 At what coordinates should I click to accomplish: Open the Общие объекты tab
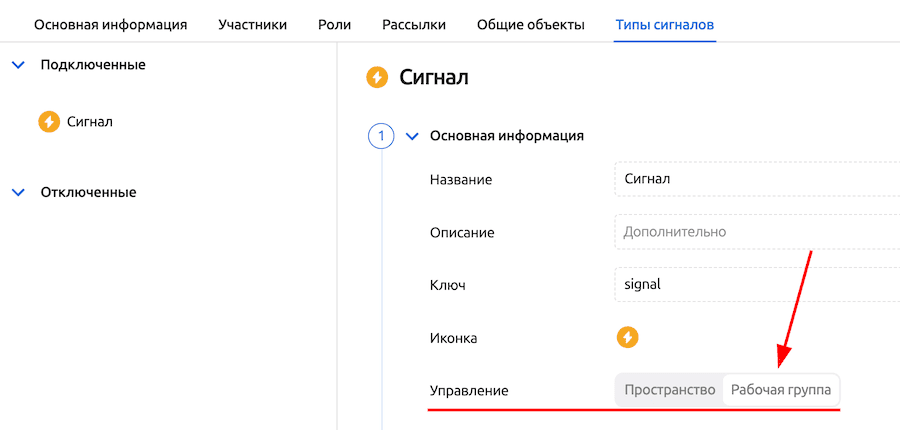pyautogui.click(x=530, y=24)
